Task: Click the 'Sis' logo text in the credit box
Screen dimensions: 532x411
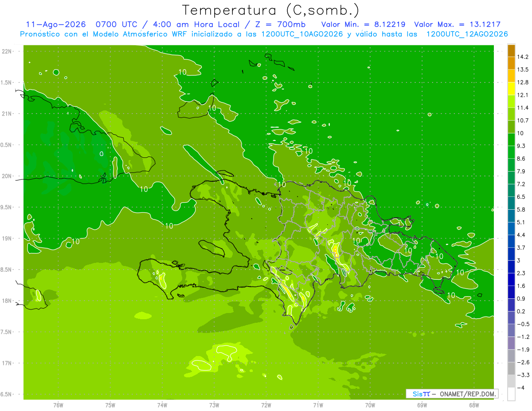Action: click(417, 394)
